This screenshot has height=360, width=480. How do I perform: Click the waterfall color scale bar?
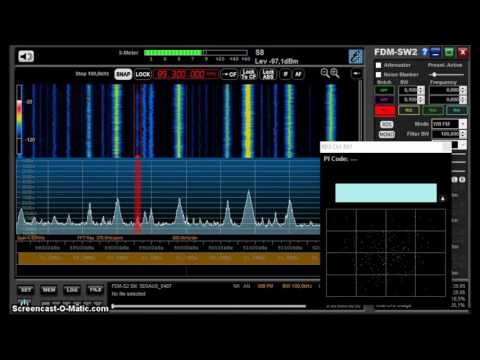(x=19, y=120)
